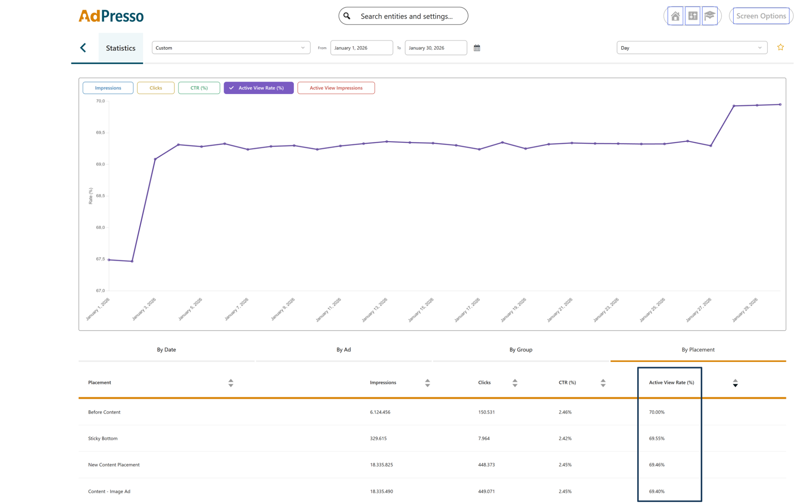
Task: Sort by Placement column arrows
Action: tap(231, 383)
